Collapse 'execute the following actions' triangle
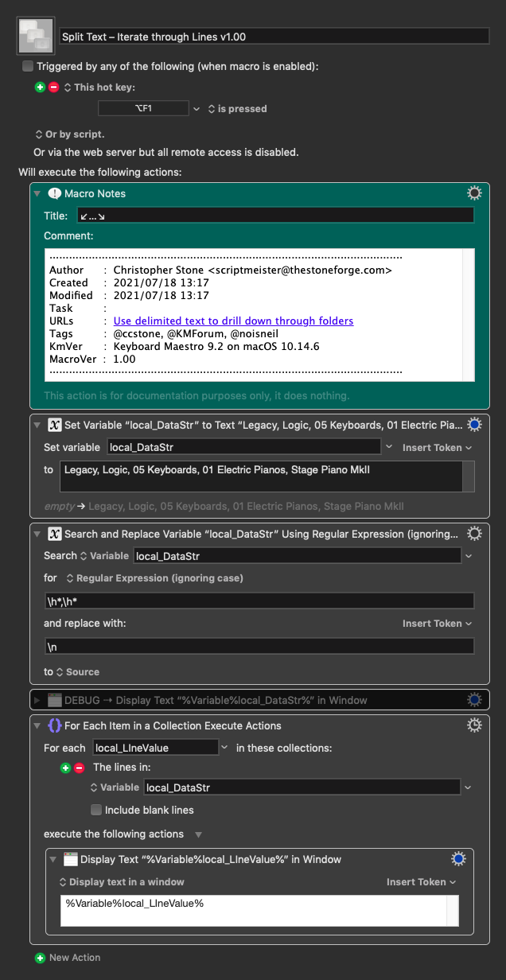The width and height of the screenshot is (506, 980). (x=198, y=834)
